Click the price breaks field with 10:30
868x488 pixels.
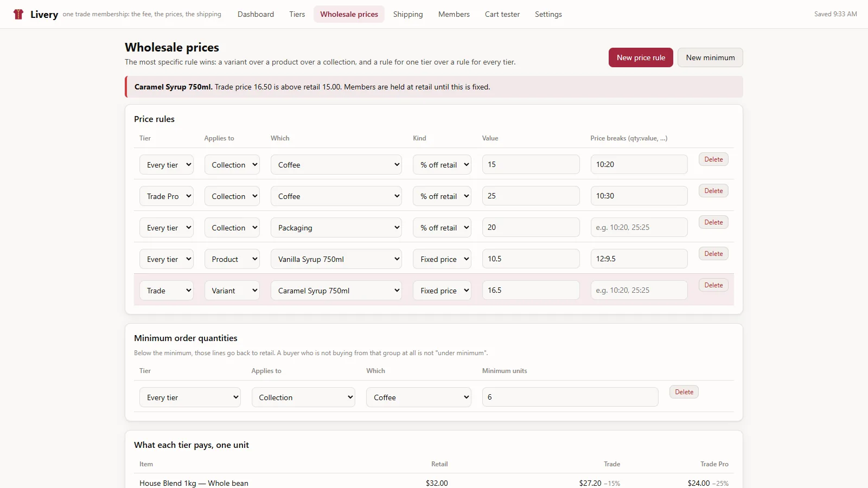point(639,196)
